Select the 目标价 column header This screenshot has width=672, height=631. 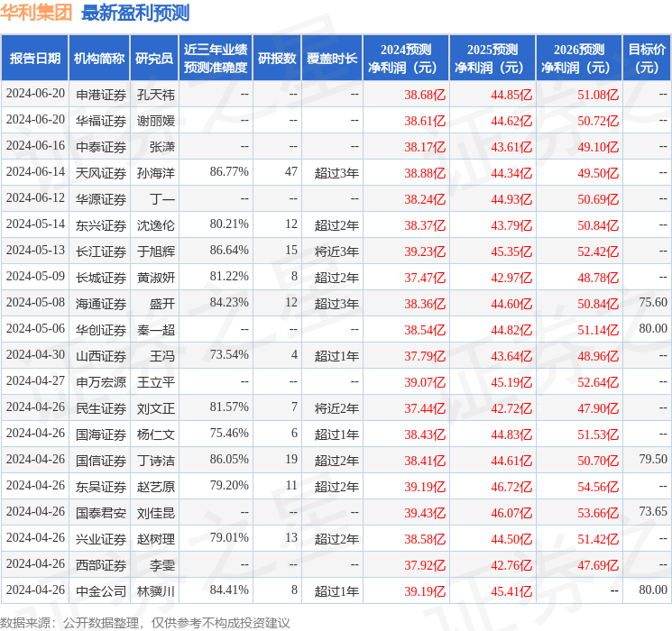647,59
